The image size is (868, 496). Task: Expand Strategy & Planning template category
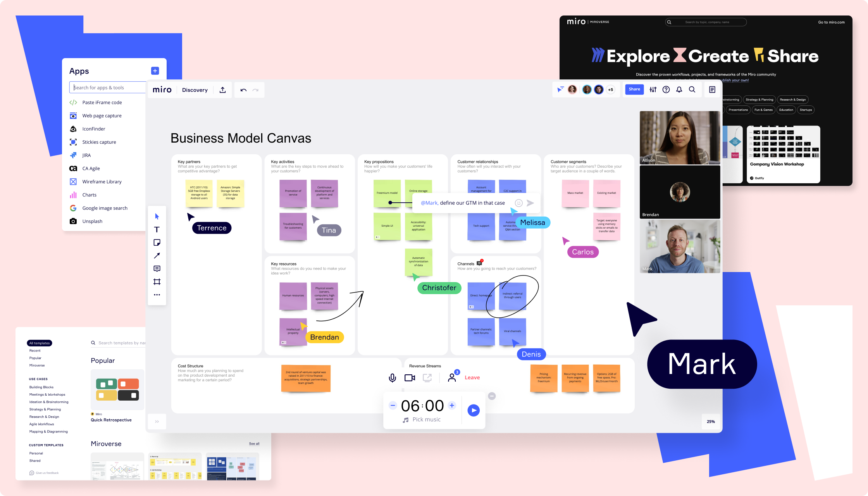45,409
